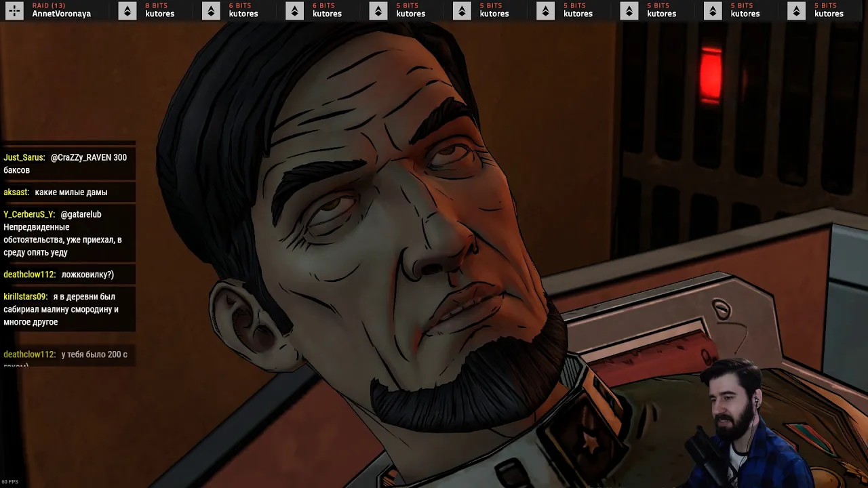Screen dimensions: 868x488
Task: Click the username Y_CerberuS_Y in chat
Action: point(29,214)
